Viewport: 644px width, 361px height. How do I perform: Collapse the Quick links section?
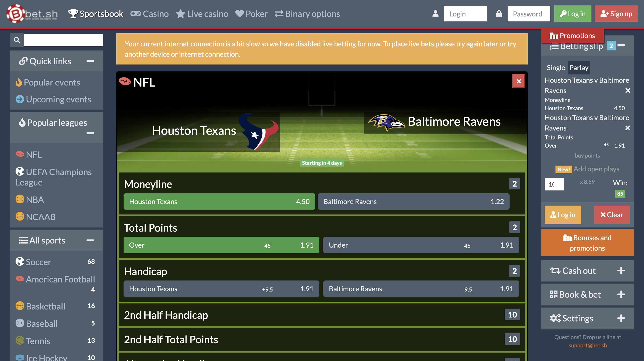tap(90, 61)
